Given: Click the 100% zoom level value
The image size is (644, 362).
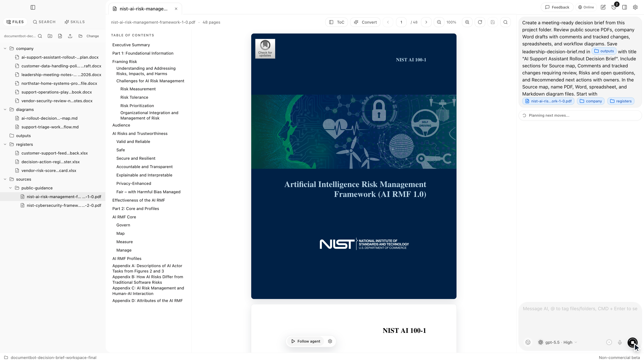Looking at the screenshot, I should 451,22.
